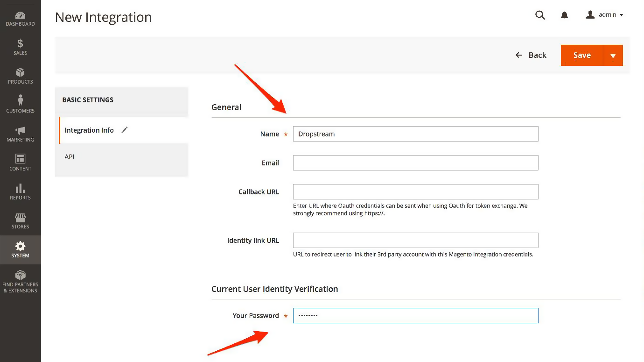This screenshot has height=362, width=644.
Task: Open the Reports menu in sidebar
Action: click(x=20, y=192)
